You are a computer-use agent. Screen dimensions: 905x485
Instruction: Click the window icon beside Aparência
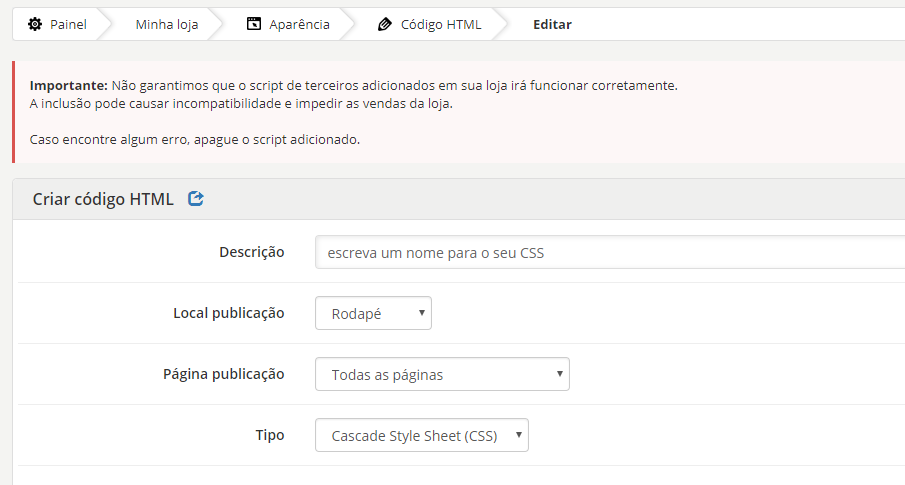click(254, 24)
